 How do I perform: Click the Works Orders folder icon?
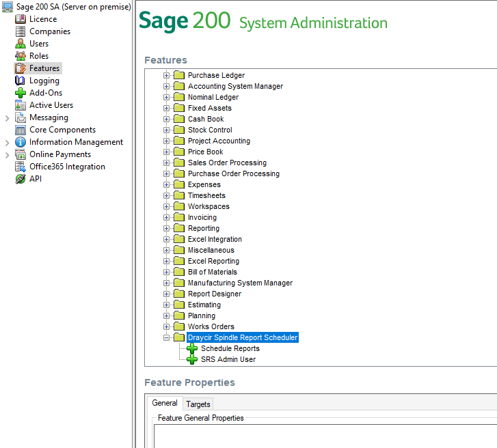[179, 326]
